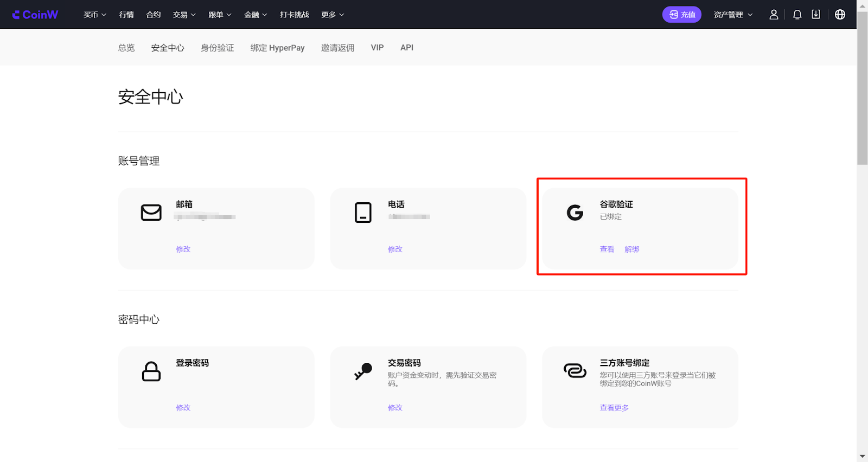Click 修改 under 电话
Viewport: 868px width, 462px height.
coord(395,249)
